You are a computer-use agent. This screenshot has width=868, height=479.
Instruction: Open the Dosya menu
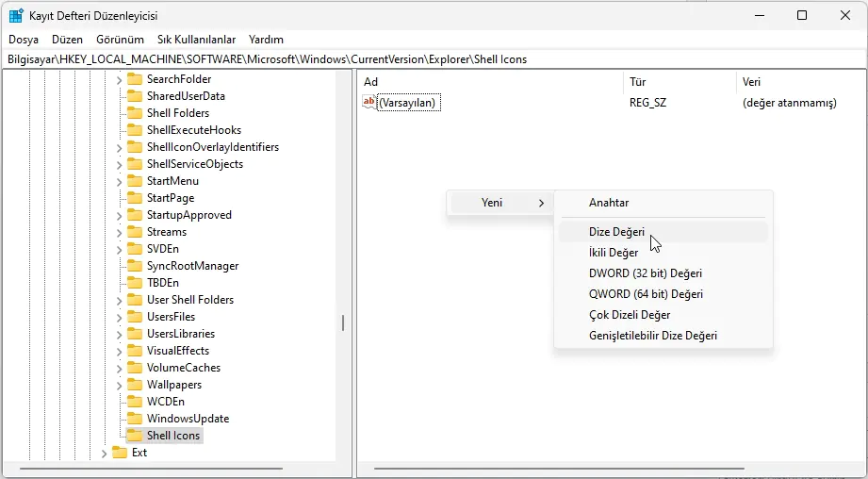(24, 40)
